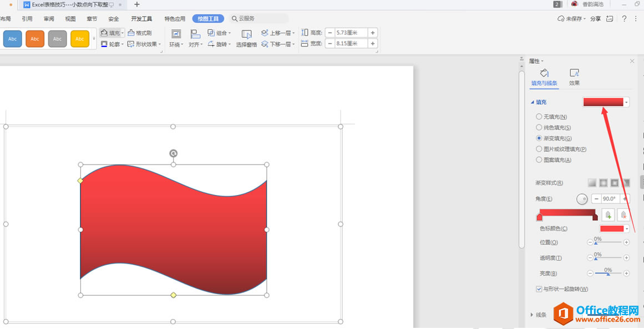Decrease the 宽度 width value
Screen dimensions: 644x329
tap(330, 44)
